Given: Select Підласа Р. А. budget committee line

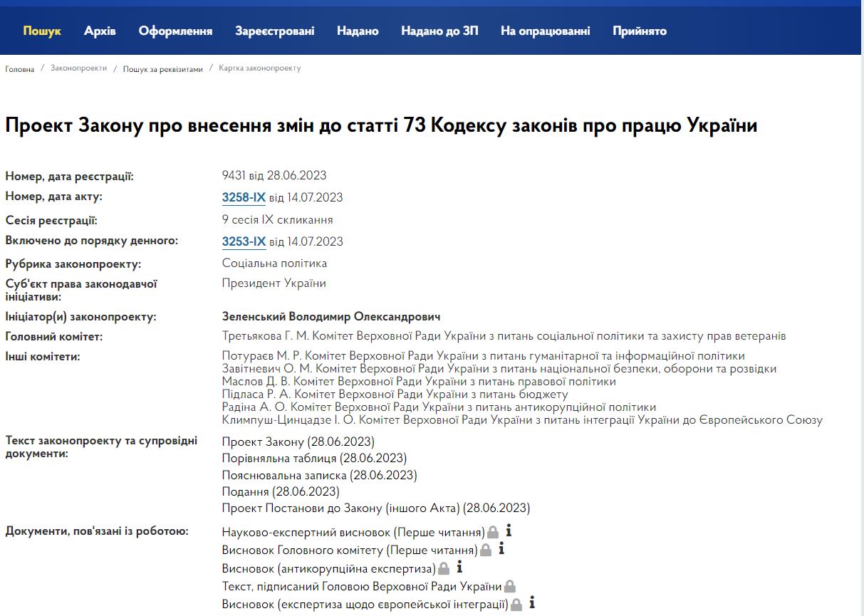Looking at the screenshot, I should click(x=395, y=395).
